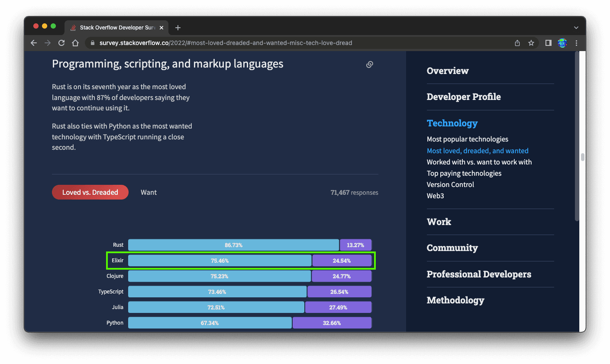Toggle the browser side panel
The width and height of the screenshot is (610, 364).
coord(548,43)
